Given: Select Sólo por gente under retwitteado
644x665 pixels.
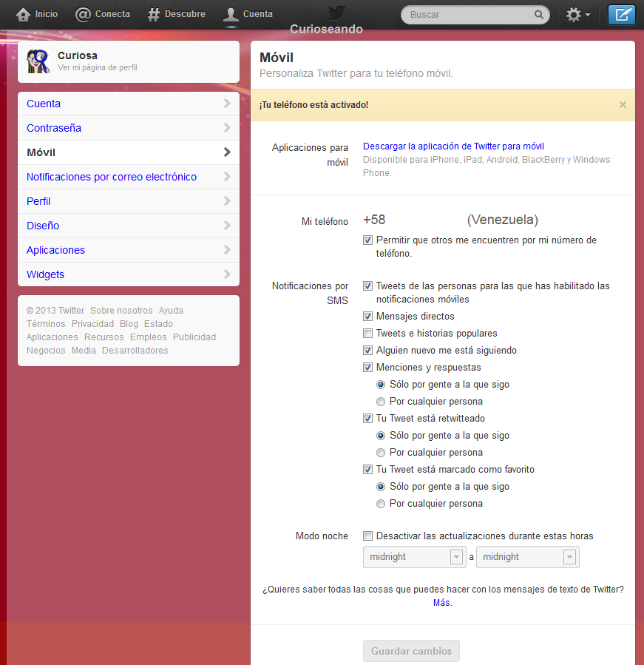Looking at the screenshot, I should [x=381, y=436].
